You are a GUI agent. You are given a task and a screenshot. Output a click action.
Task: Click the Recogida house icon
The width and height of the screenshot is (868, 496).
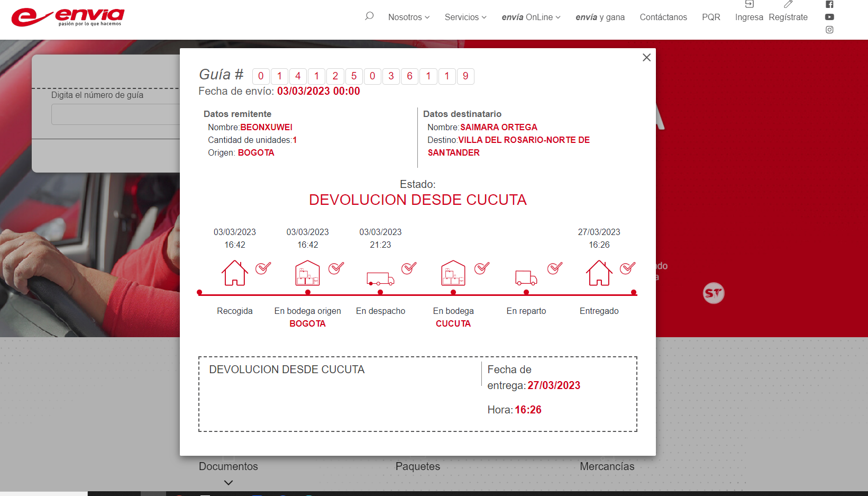point(235,273)
